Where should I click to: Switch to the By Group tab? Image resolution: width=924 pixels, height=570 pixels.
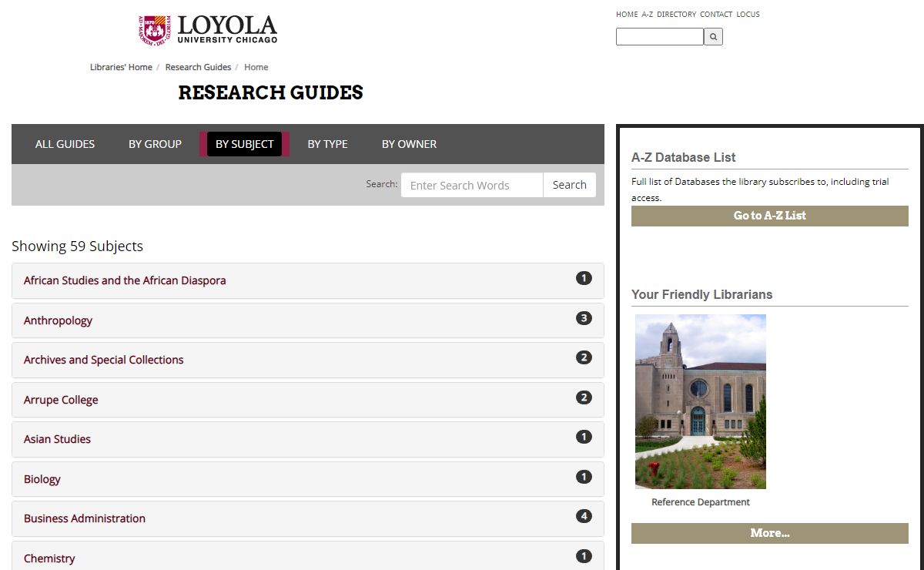tap(155, 144)
